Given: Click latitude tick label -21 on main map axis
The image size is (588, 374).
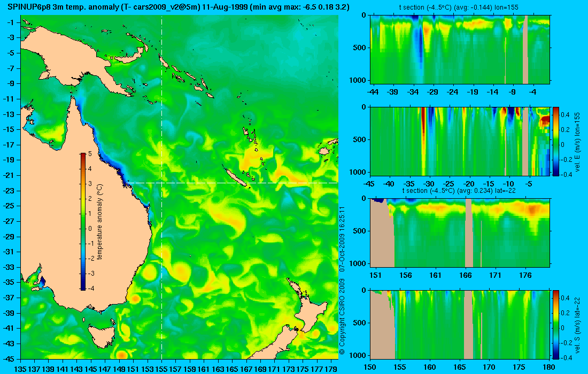Looking at the screenshot, I should 9,175.
